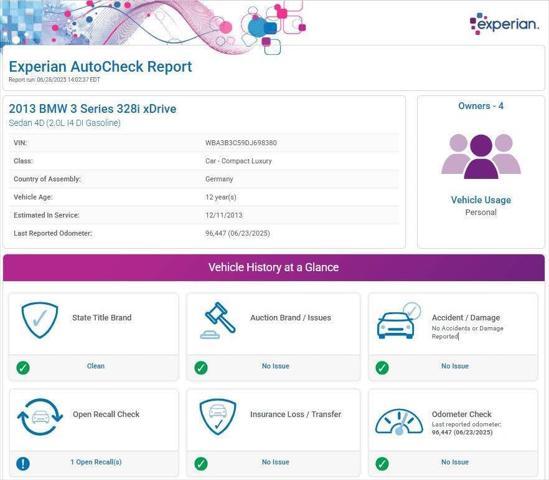Click the Experian AutoCheck Report title
Screen dimensions: 549x480
pos(100,67)
